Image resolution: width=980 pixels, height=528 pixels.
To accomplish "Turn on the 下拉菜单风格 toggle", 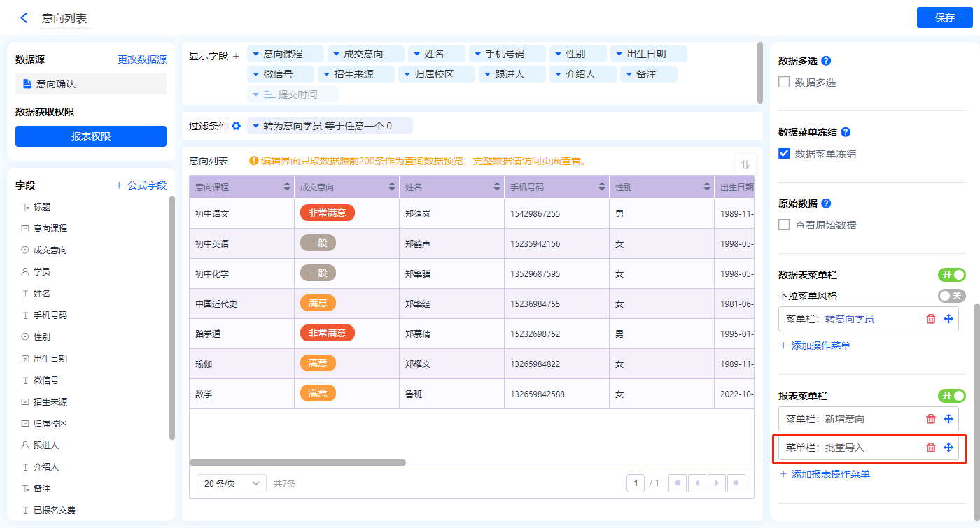I will tap(951, 296).
